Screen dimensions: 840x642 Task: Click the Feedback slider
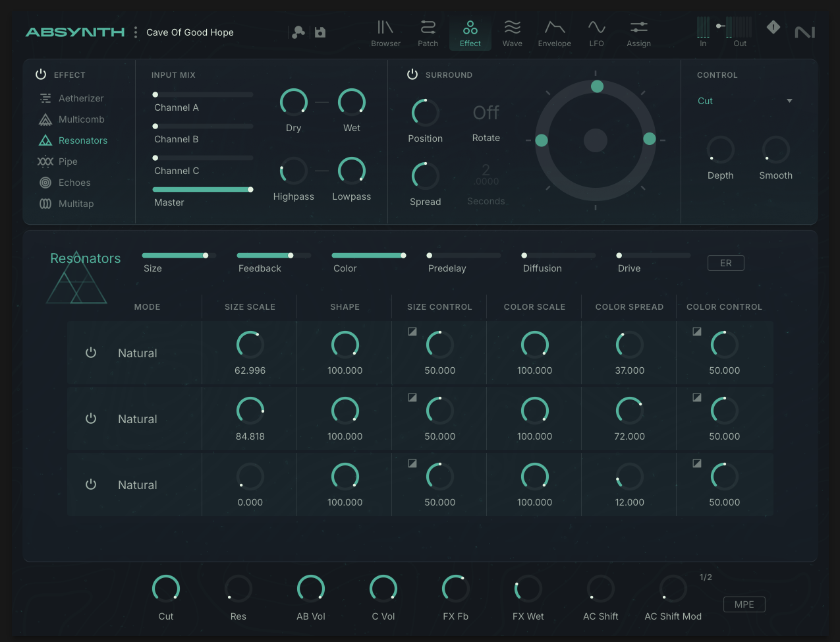point(273,256)
